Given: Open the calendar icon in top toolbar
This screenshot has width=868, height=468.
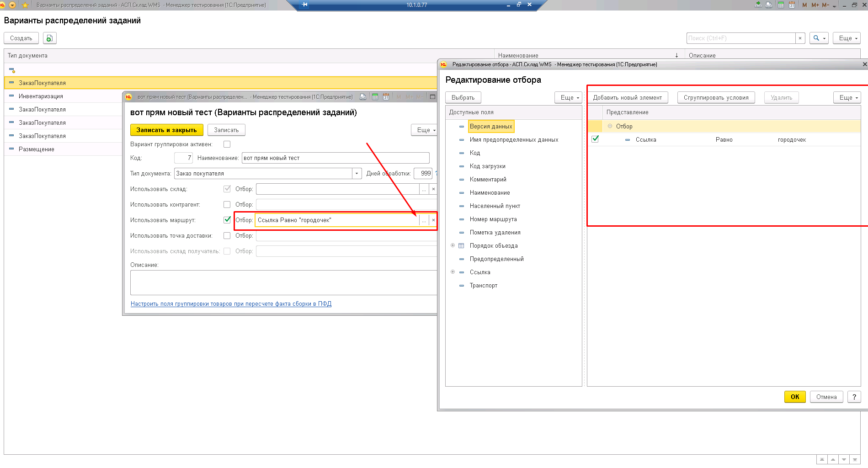Looking at the screenshot, I should (792, 5).
